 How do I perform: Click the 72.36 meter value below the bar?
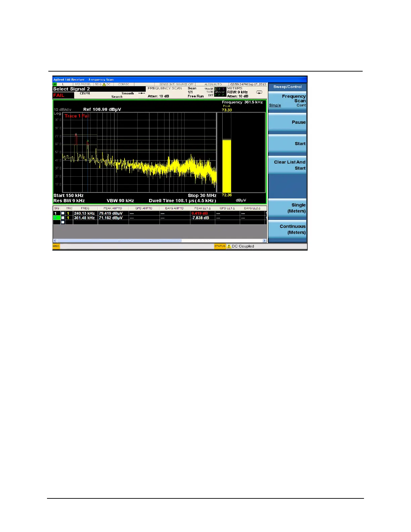coord(227,195)
